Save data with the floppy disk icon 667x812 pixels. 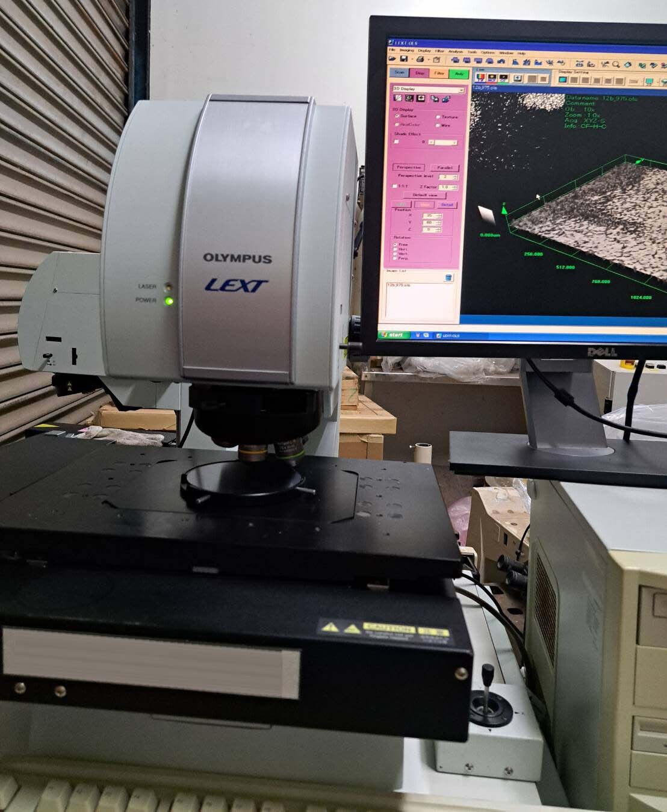404,59
